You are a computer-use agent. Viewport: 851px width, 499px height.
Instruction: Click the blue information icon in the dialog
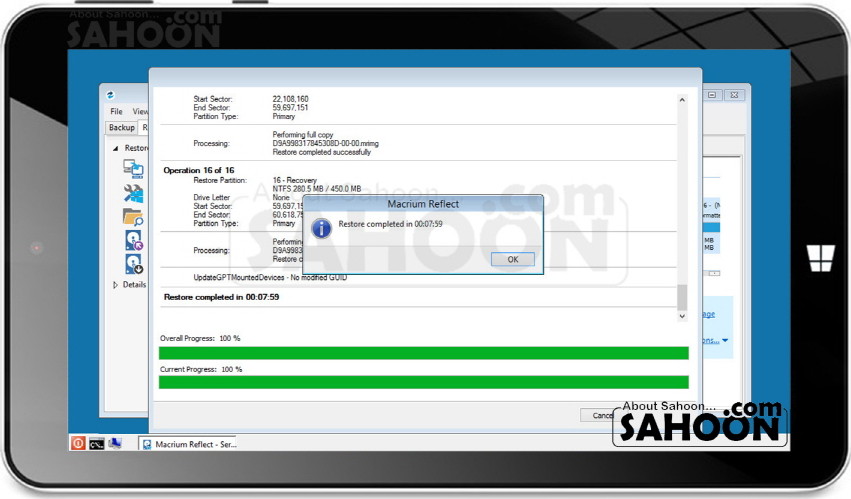pyautogui.click(x=321, y=228)
